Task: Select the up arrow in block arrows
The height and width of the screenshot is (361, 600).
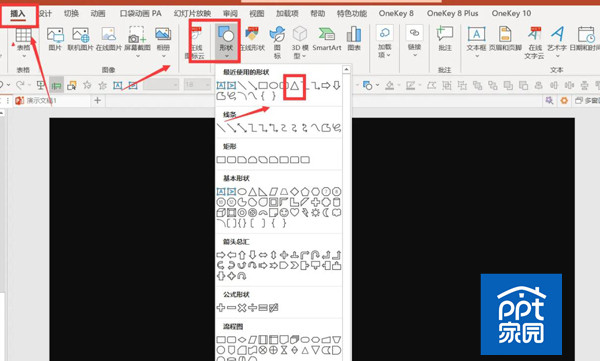Action: pyautogui.click(x=242, y=255)
